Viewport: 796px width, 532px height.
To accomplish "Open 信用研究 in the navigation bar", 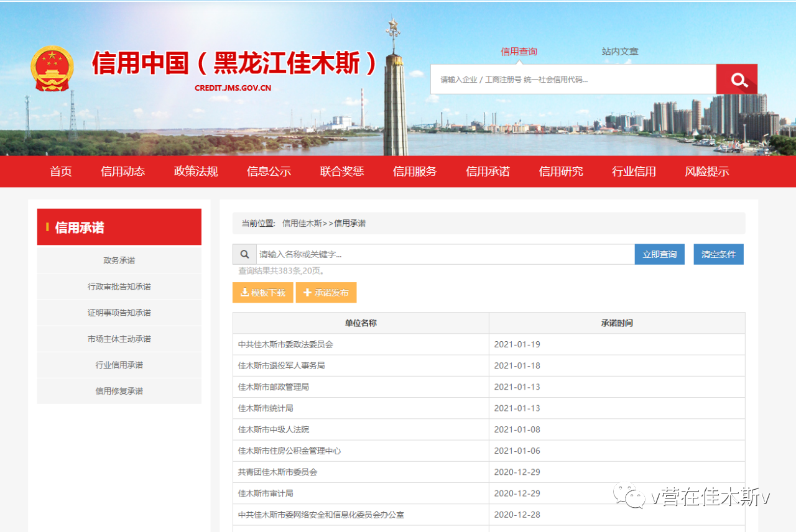I will [x=561, y=172].
